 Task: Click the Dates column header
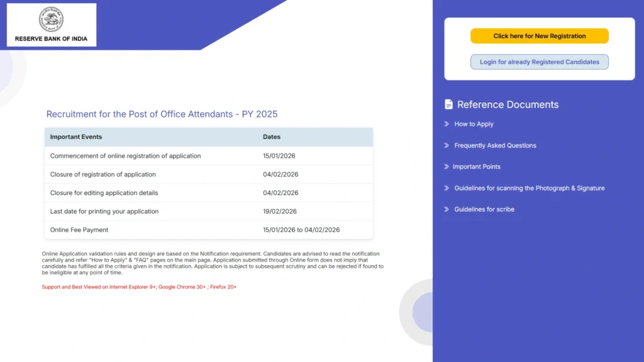(x=272, y=136)
